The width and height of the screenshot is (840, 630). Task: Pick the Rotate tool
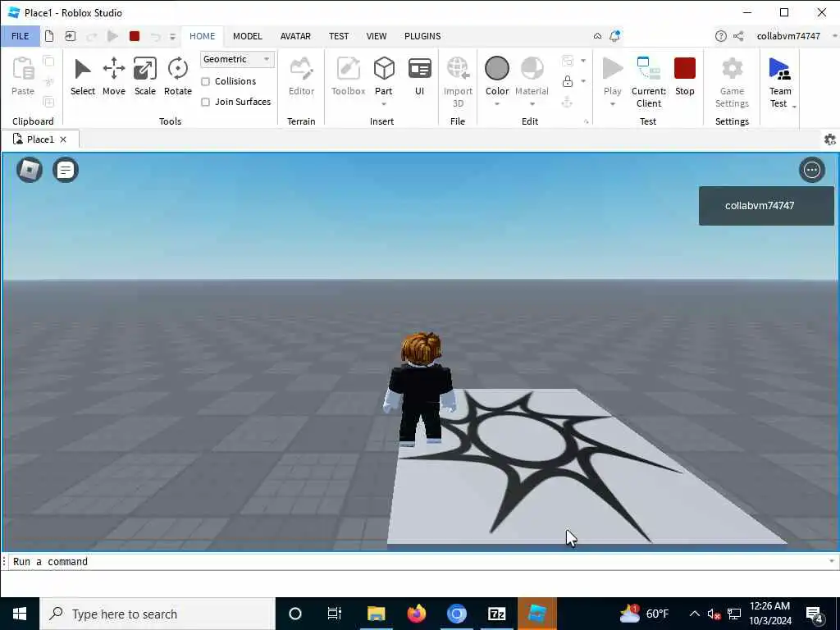coord(177,76)
